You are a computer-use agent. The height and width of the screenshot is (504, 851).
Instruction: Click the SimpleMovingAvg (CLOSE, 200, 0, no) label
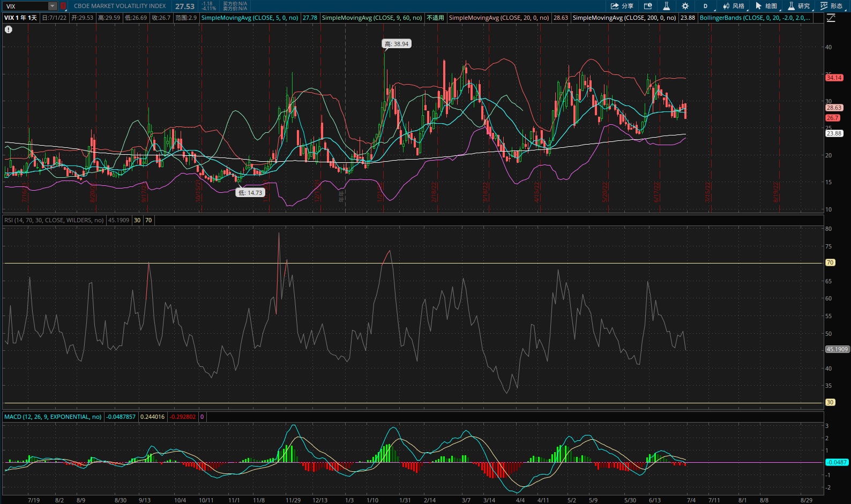tap(624, 18)
